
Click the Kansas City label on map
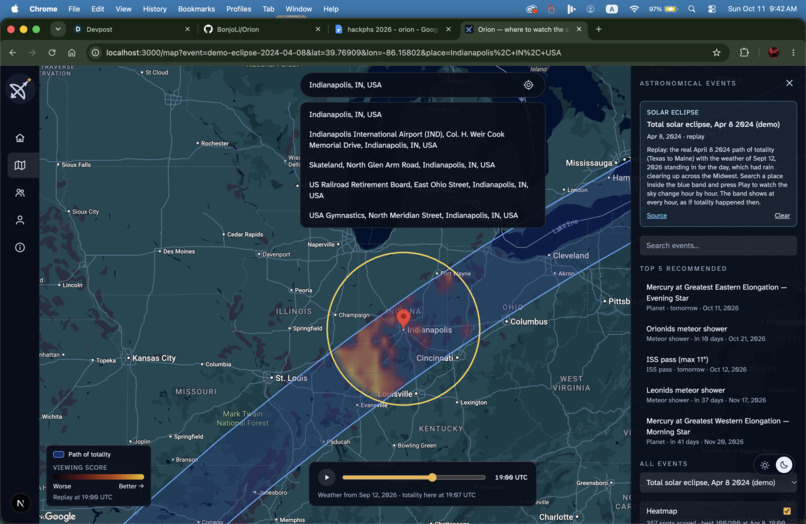(x=154, y=358)
